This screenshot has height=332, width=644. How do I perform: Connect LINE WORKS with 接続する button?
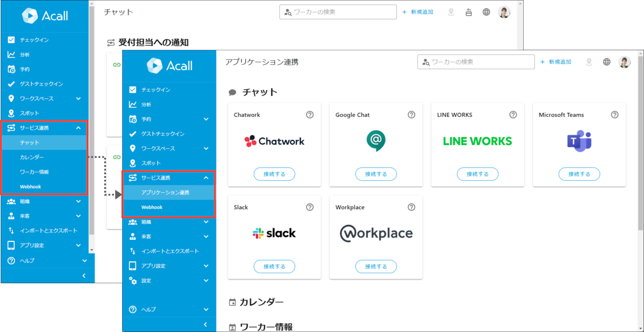click(x=478, y=174)
